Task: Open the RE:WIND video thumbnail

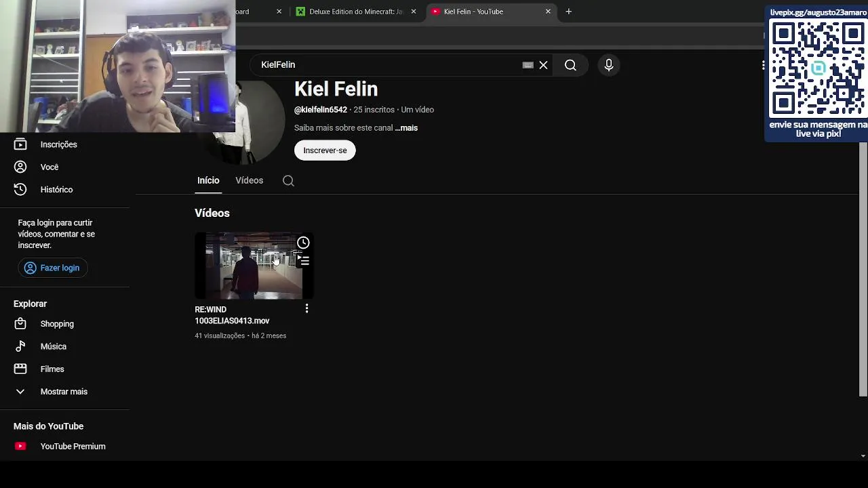Action: pos(254,266)
